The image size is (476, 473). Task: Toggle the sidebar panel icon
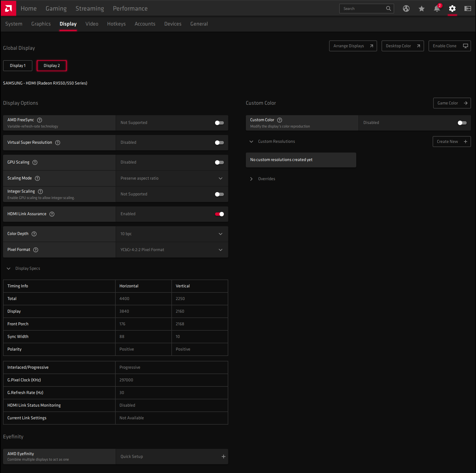point(468,9)
